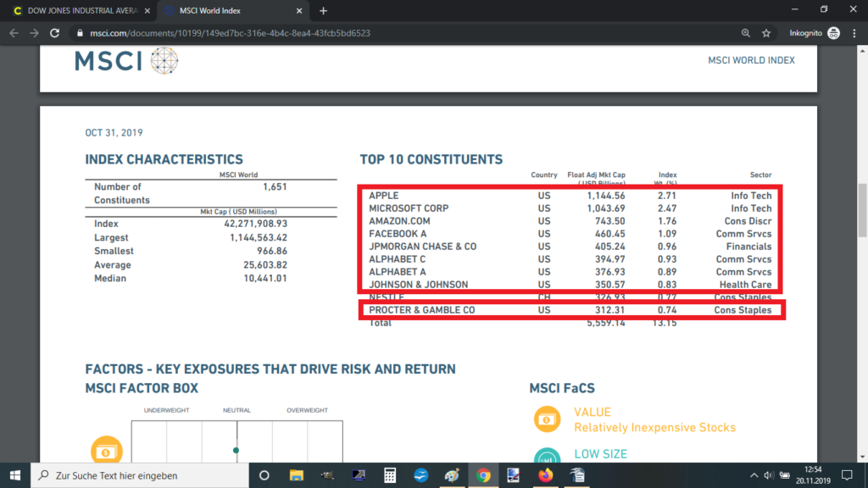Screen dimensions: 868x488
Task: Click the Health Care sector cell
Action: (x=746, y=285)
